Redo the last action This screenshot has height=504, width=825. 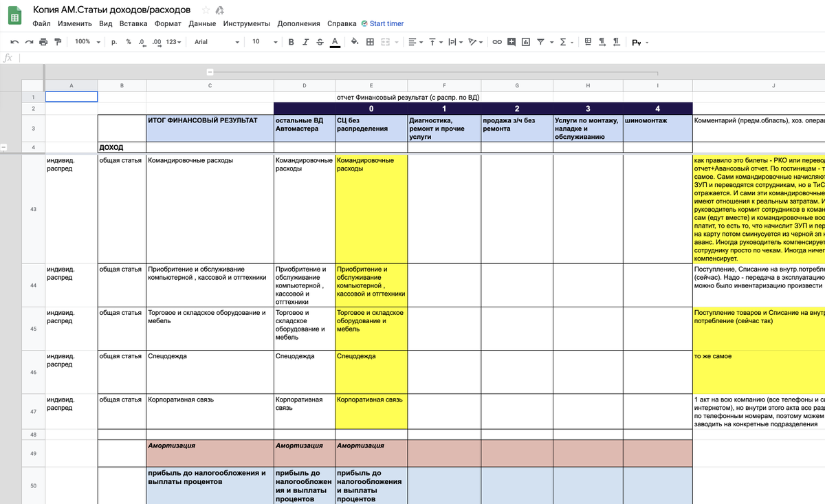29,42
